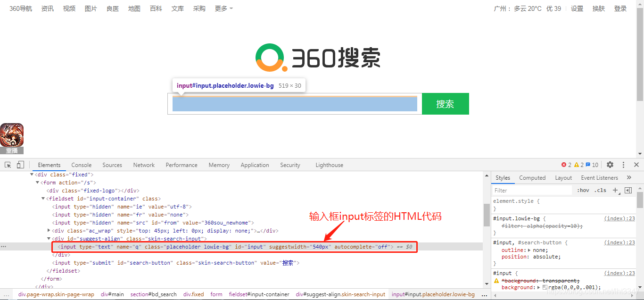644x300 pixels.
Task: Open the 视频 link
Action: click(69, 8)
